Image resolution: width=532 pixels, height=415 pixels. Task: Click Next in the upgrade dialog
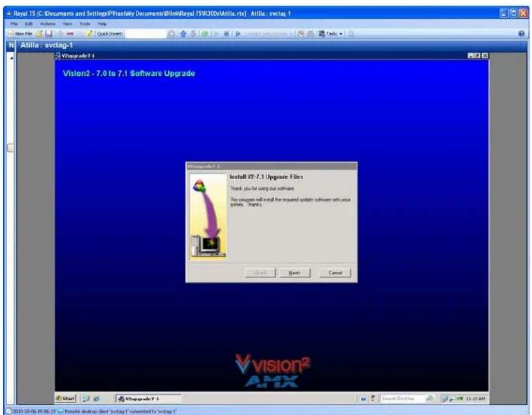coord(294,273)
